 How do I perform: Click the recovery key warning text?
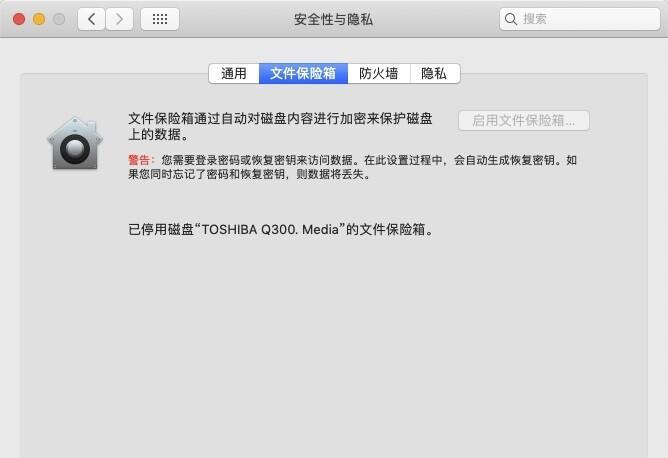[352, 167]
